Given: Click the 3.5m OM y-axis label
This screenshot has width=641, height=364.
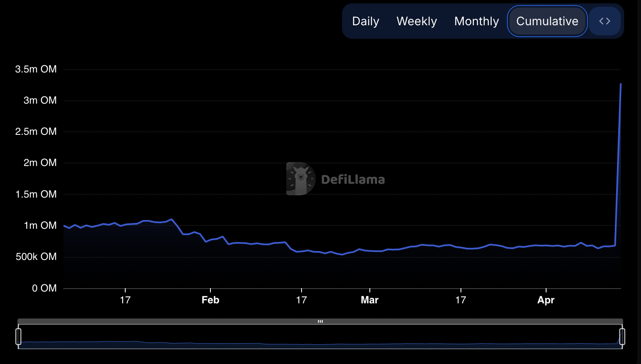Looking at the screenshot, I should 36,69.
